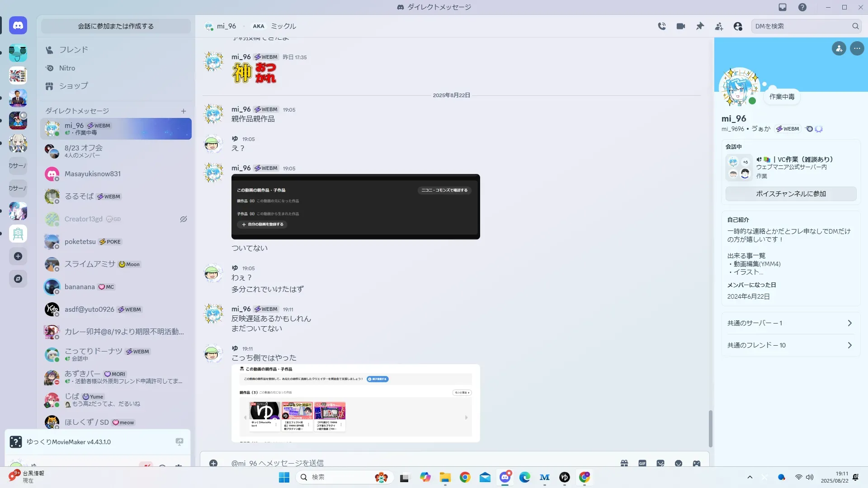Open the Discord inbox
The image size is (868, 488).
pos(783,7)
